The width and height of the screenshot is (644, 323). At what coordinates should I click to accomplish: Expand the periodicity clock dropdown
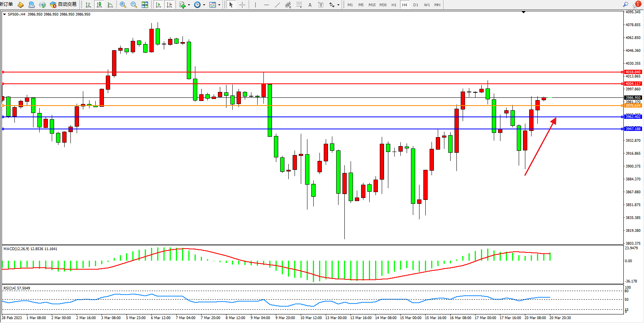(204, 5)
